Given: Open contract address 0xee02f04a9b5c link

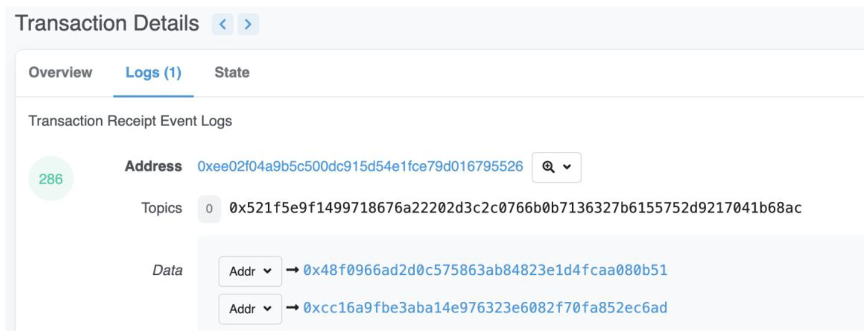Looking at the screenshot, I should [360, 166].
